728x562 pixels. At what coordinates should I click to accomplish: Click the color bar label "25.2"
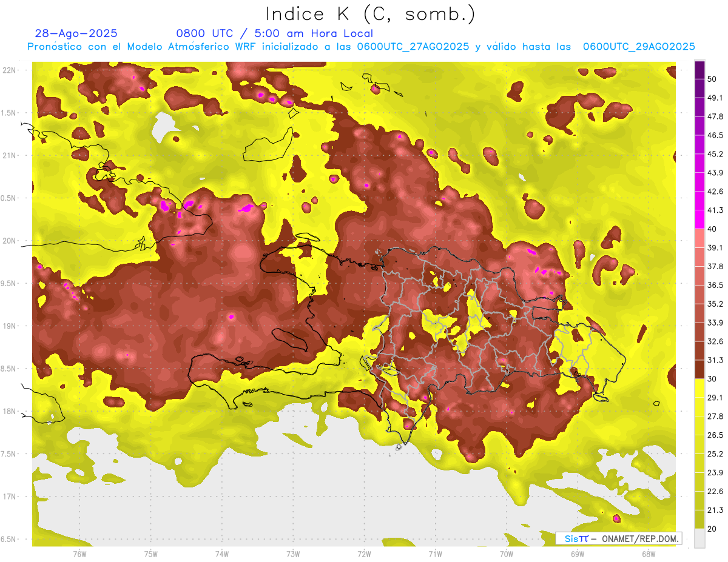click(x=715, y=453)
